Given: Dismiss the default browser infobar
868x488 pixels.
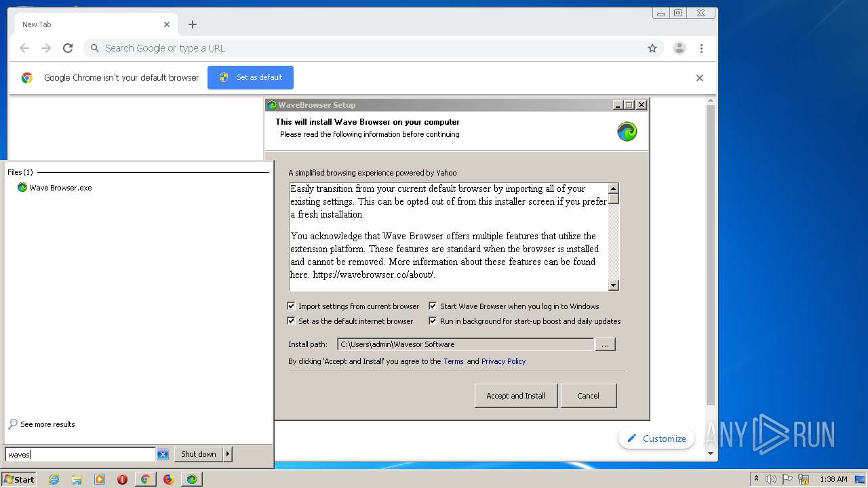Looking at the screenshot, I should 700,78.
